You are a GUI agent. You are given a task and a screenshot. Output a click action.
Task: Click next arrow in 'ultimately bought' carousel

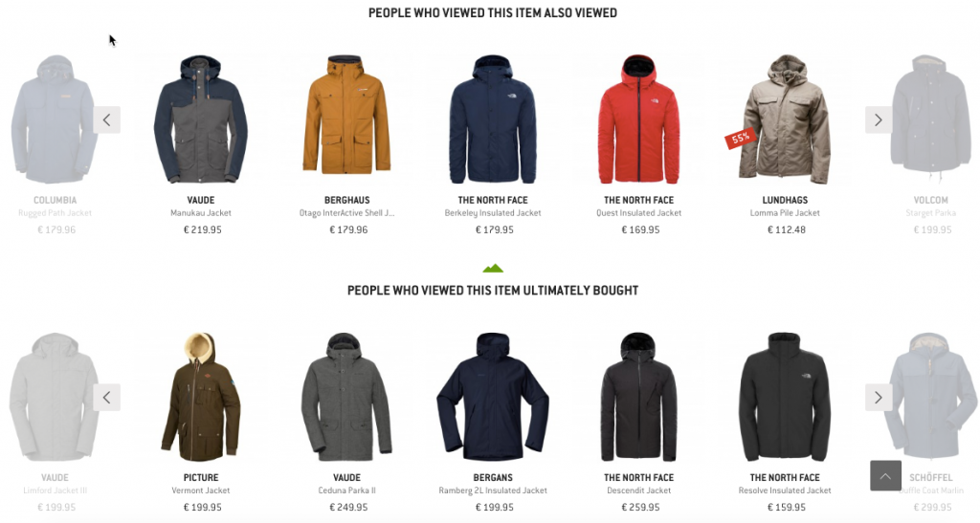coord(879,397)
